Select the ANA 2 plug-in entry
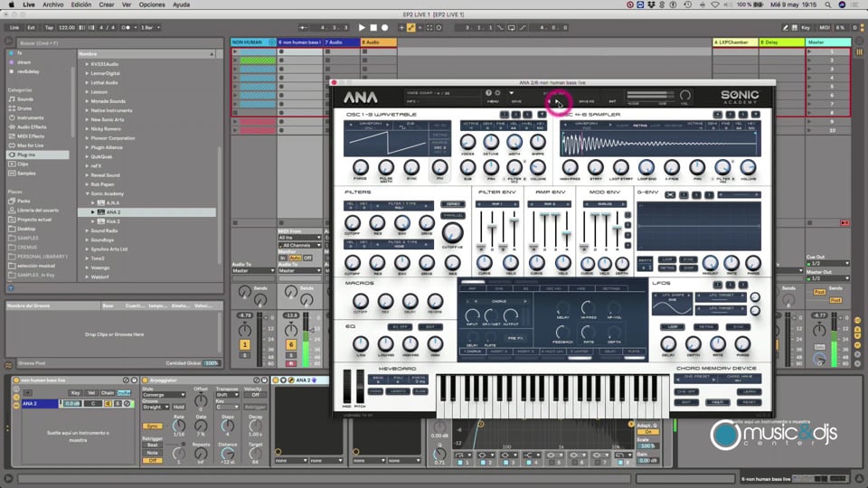 tap(114, 211)
